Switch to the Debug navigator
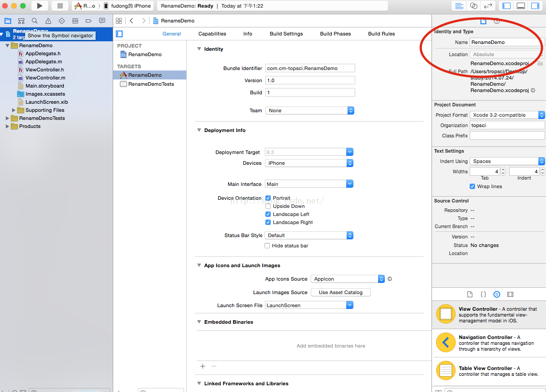This screenshot has height=392, width=546. coord(75,21)
